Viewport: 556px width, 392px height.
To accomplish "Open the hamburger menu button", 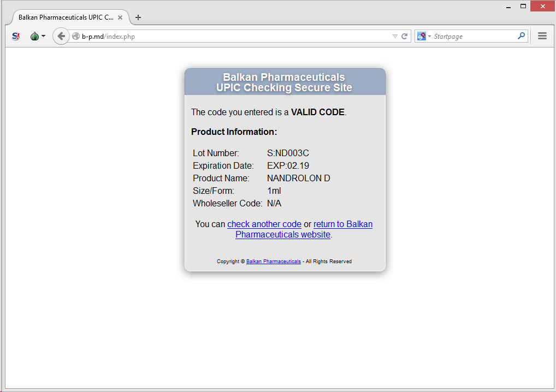I will tap(542, 36).
